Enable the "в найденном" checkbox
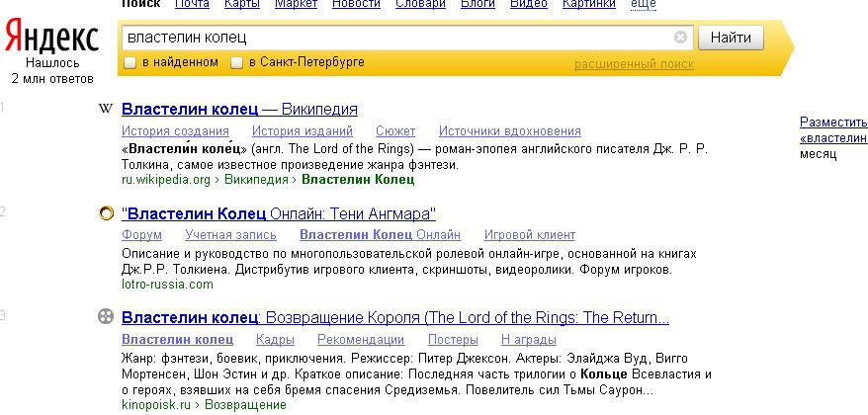The height and width of the screenshot is (415, 868). [x=130, y=63]
